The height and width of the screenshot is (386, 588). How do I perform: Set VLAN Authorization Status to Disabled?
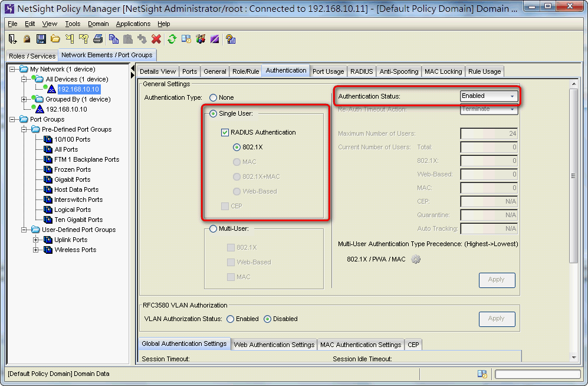pyautogui.click(x=267, y=319)
